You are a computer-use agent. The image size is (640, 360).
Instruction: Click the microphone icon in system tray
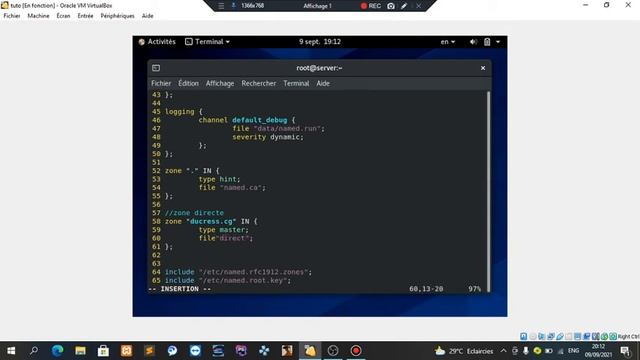coord(526,351)
